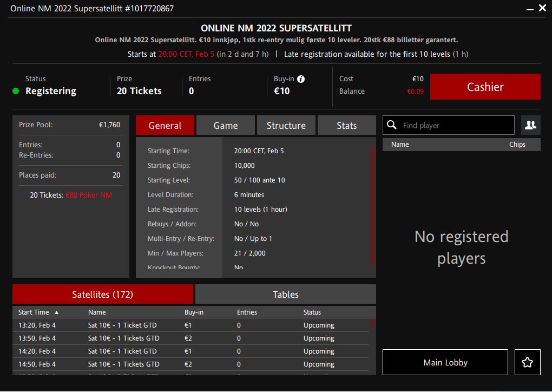Open the Structure tab

point(286,126)
